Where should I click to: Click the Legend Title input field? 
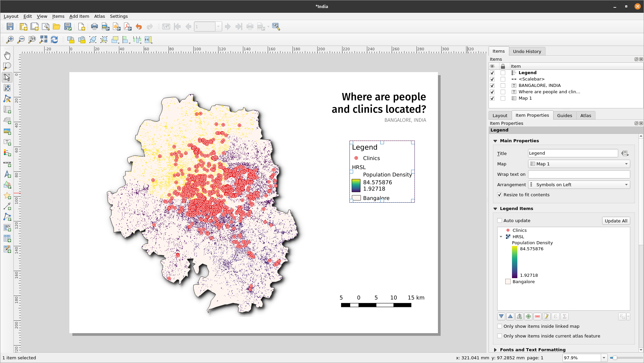(573, 153)
